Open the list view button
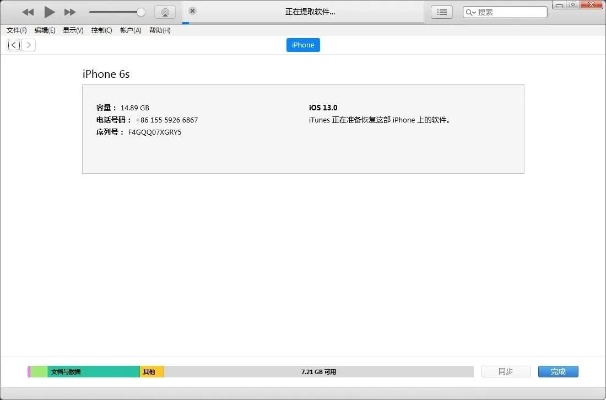Screen dimensions: 606x400 point(442,12)
